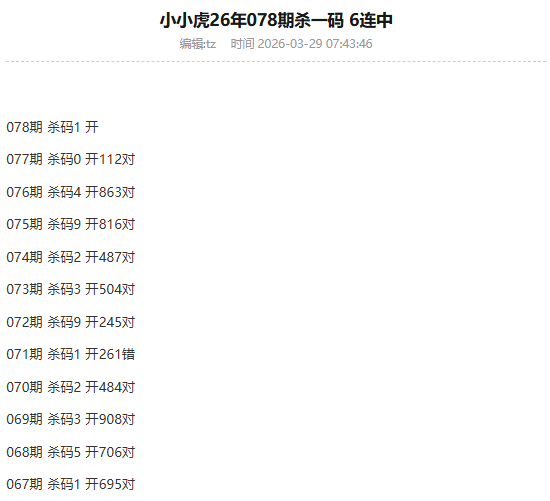The height and width of the screenshot is (501, 550).
Task: Select the 073期 杀码3 开504对 row
Action: [x=71, y=289]
